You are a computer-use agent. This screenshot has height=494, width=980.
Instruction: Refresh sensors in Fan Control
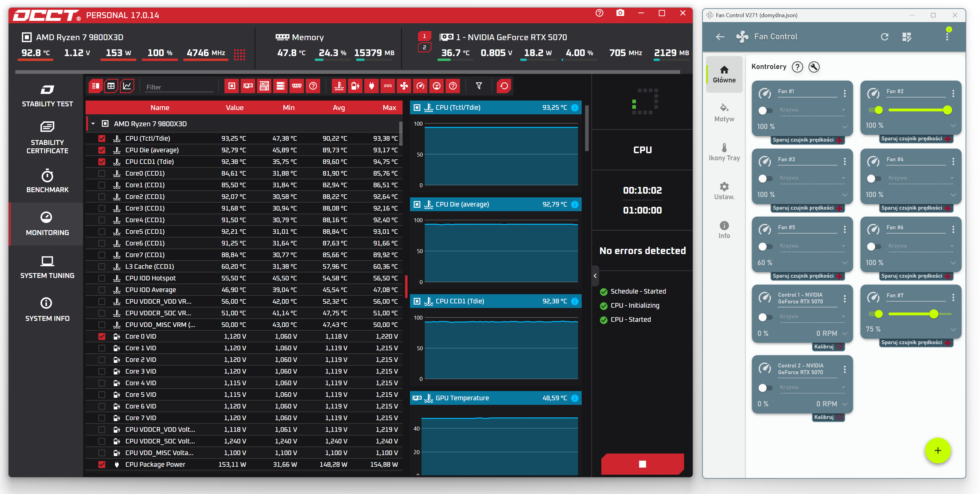[x=885, y=37]
